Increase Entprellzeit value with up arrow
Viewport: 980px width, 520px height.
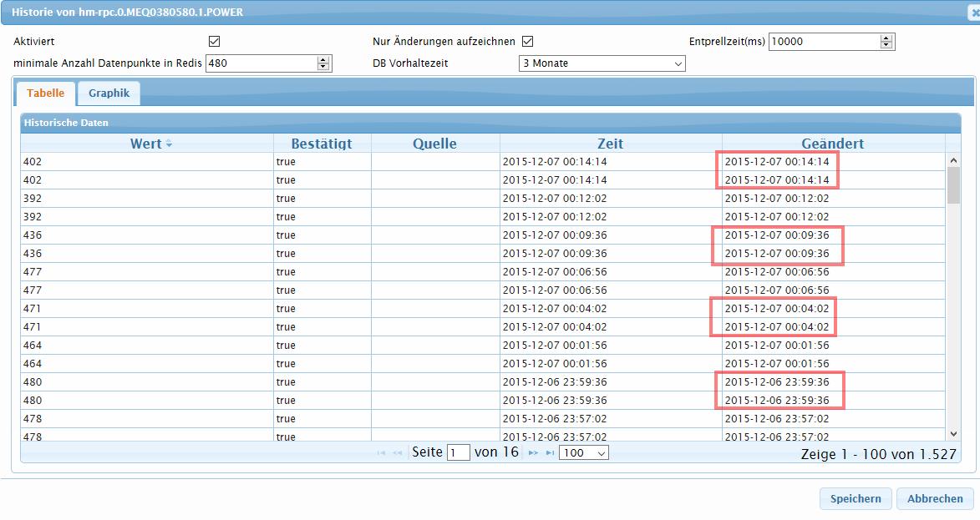[x=886, y=38]
